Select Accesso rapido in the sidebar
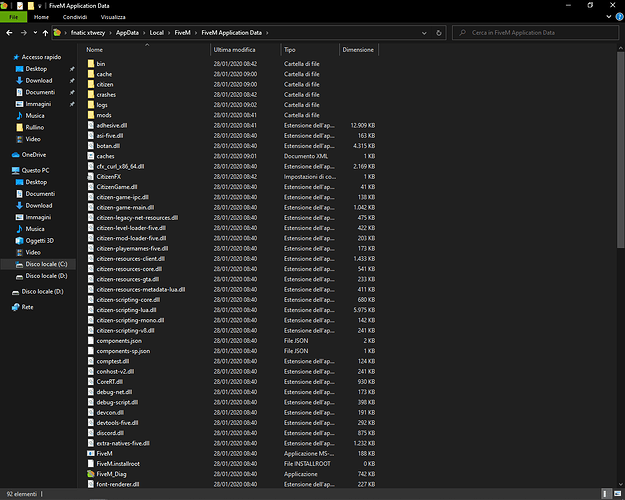625x500 pixels. coord(41,57)
